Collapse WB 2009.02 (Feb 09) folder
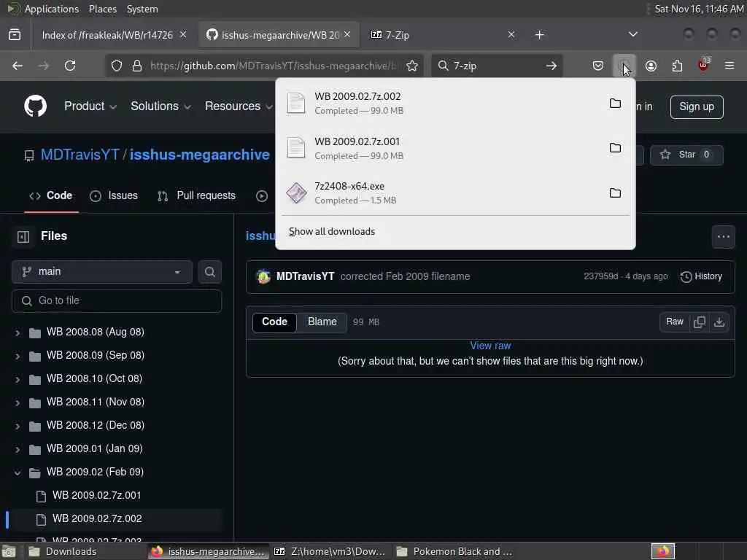 click(18, 472)
